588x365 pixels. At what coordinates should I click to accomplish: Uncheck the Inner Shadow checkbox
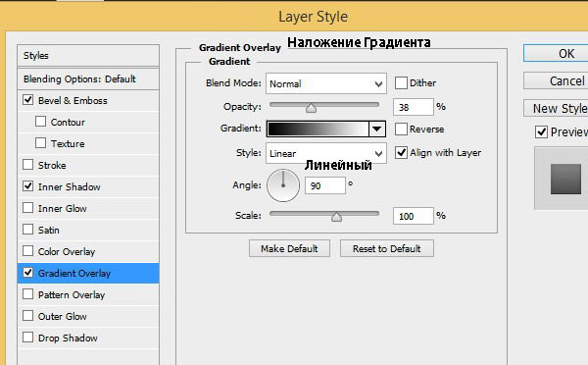pos(28,186)
